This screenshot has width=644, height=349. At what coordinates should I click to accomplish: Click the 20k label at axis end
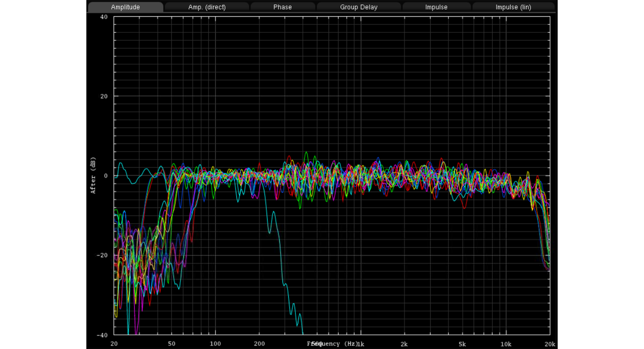click(x=550, y=344)
